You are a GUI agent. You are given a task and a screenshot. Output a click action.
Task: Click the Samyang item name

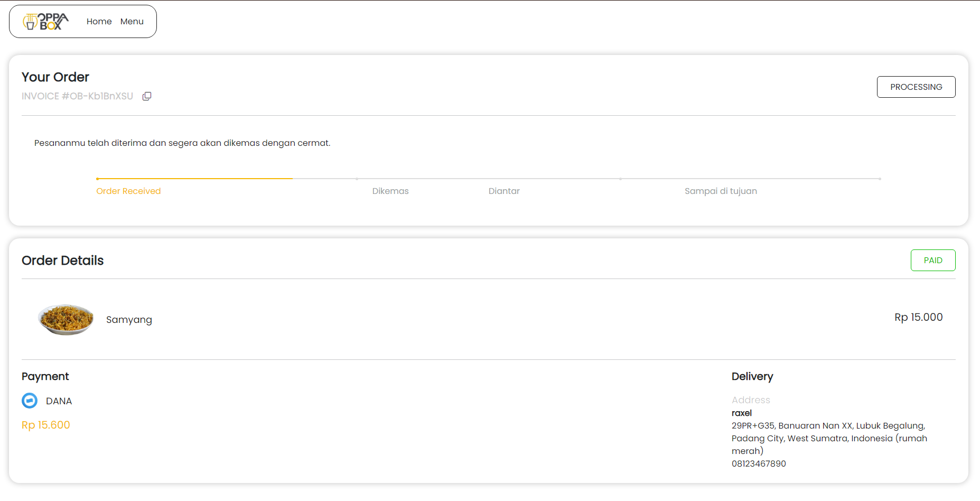click(129, 320)
